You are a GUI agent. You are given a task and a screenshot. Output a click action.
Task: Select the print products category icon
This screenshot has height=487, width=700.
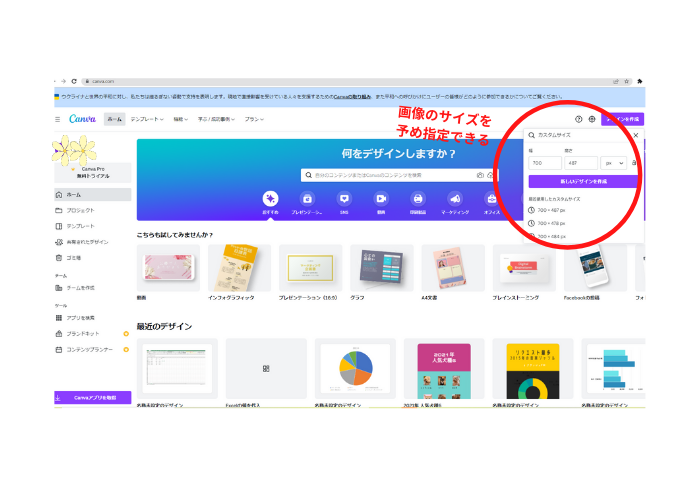pos(418,199)
